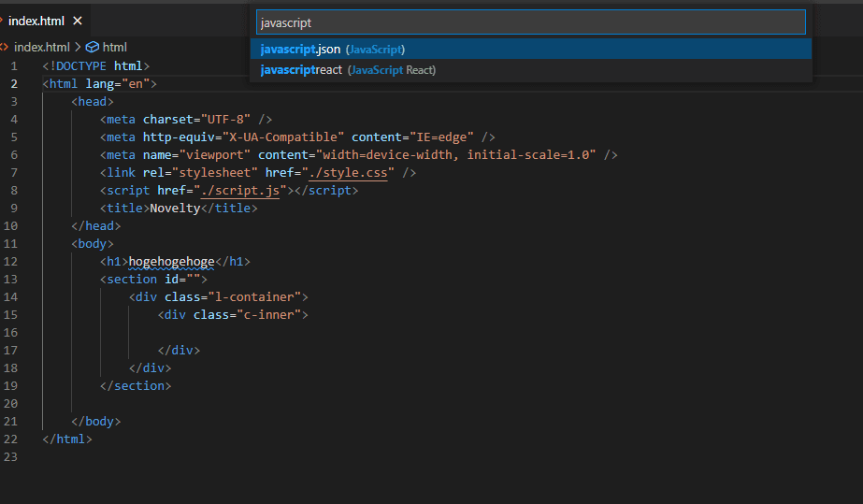Viewport: 863px width, 504px height.
Task: Click line number 2 in the gutter
Action: [14, 83]
